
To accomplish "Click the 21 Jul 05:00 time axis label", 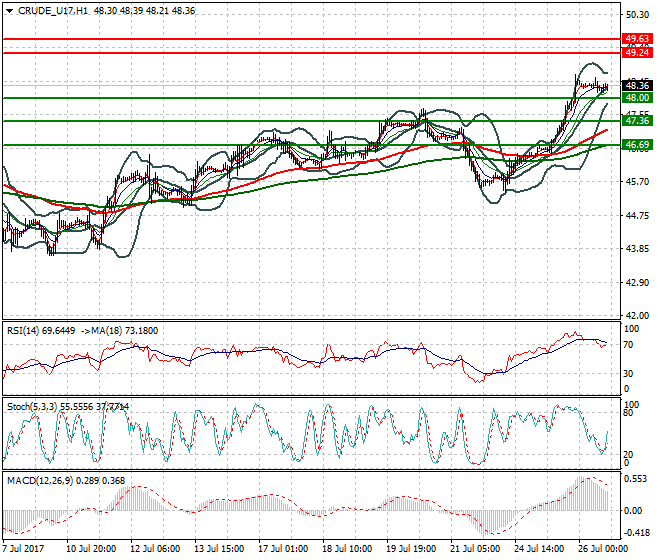I will tap(475, 549).
